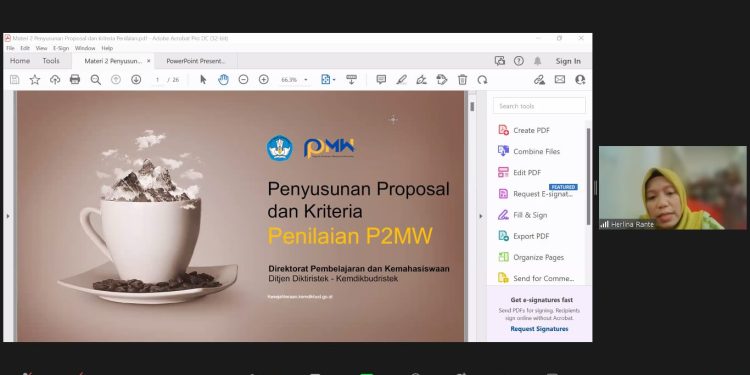Open the share screen chat icon near Help
This screenshot has width=750, height=375.
coord(500,61)
